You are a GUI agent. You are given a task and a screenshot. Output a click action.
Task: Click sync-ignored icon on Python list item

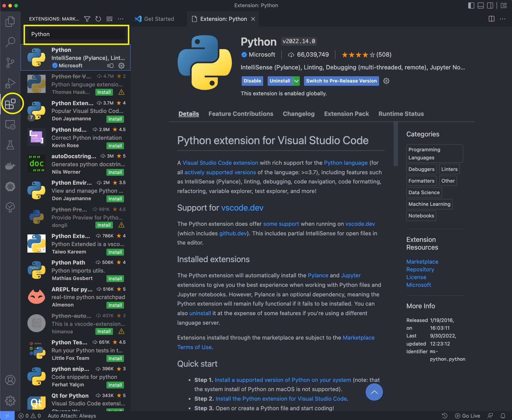110,66
